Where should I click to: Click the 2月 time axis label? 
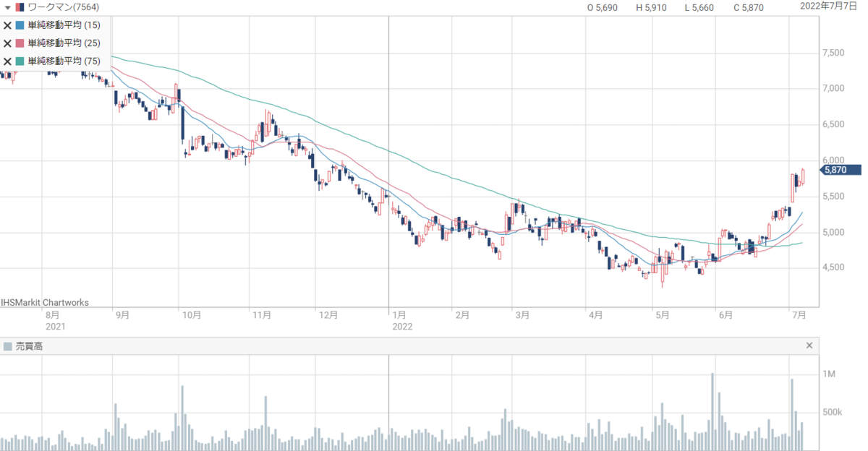(462, 315)
